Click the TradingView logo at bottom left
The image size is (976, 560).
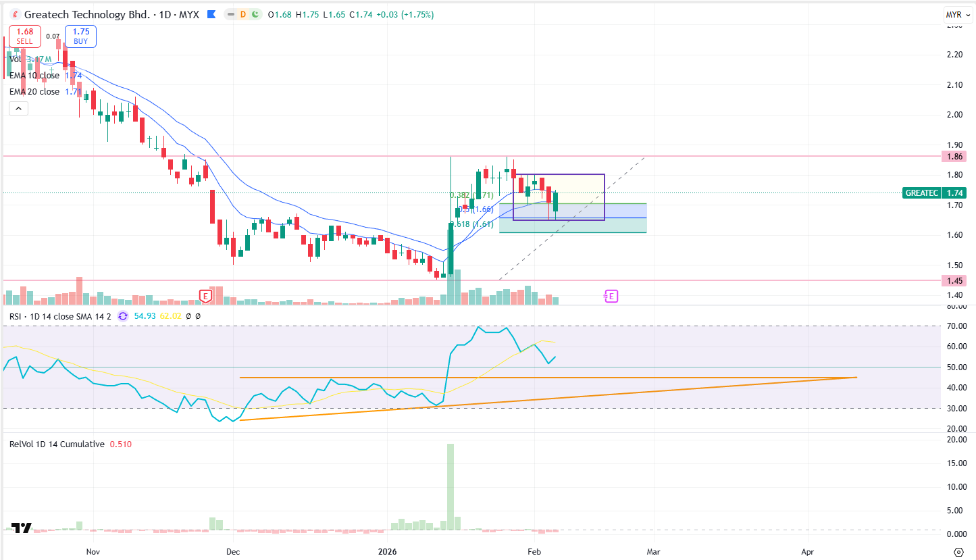coord(22,528)
